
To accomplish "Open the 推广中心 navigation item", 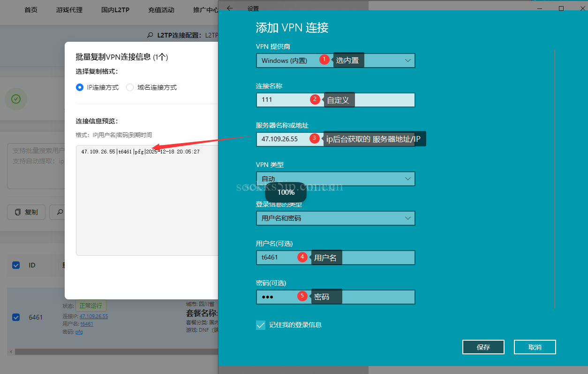I will 205,9.
